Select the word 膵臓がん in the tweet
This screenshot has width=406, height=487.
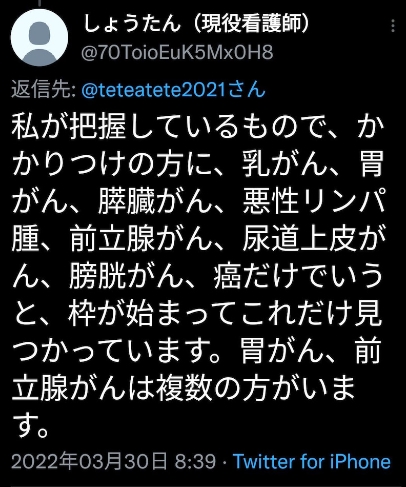(x=154, y=201)
